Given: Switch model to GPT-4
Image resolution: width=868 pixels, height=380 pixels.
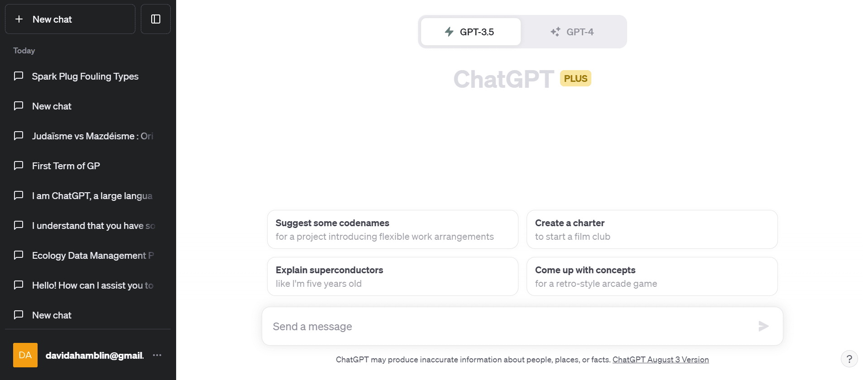Looking at the screenshot, I should click(x=572, y=32).
